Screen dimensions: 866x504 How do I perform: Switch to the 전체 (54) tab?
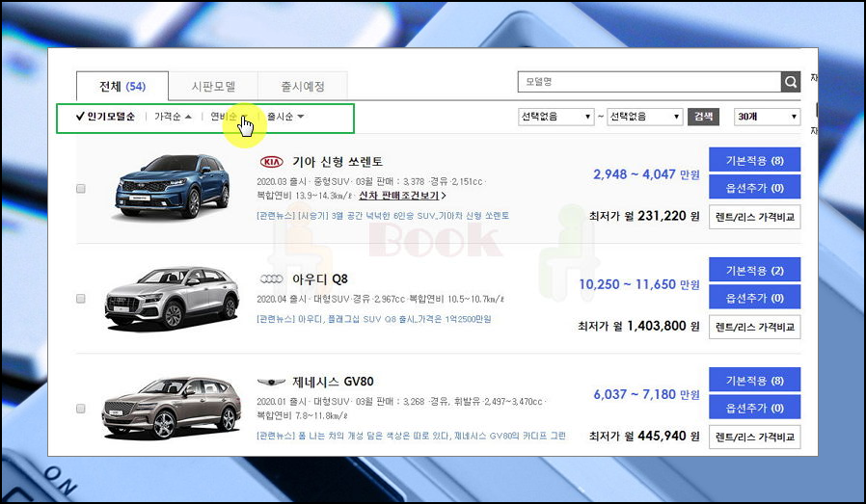122,86
